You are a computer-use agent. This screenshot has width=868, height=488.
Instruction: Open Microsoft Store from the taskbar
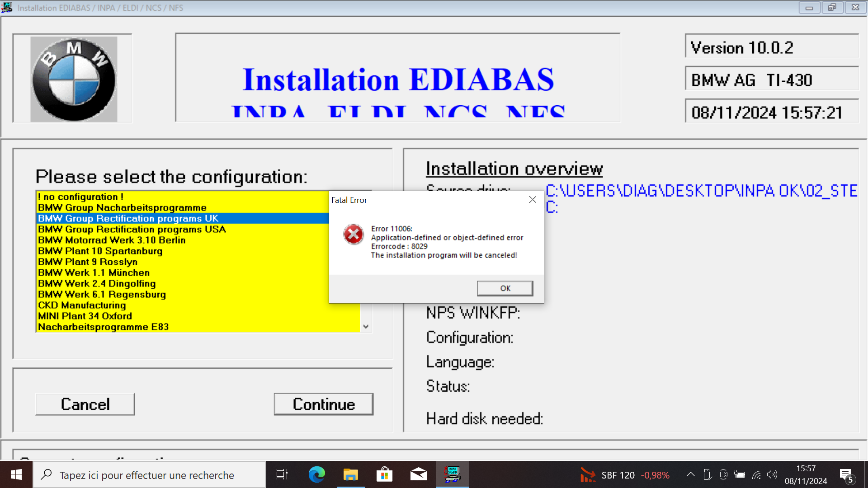(x=384, y=474)
